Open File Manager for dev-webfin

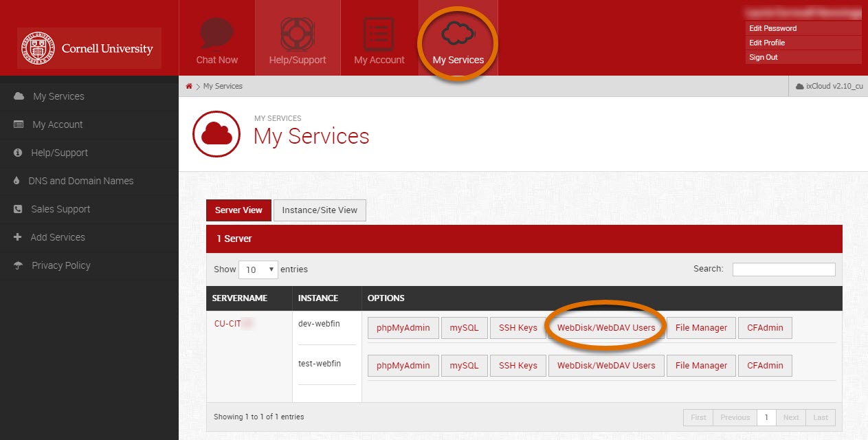click(x=701, y=328)
